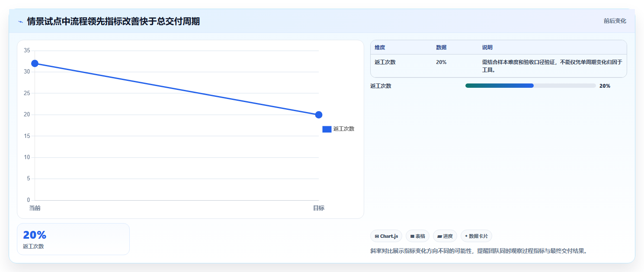Select the 目标 data point on the line
The height and width of the screenshot is (272, 644).
pyautogui.click(x=319, y=115)
